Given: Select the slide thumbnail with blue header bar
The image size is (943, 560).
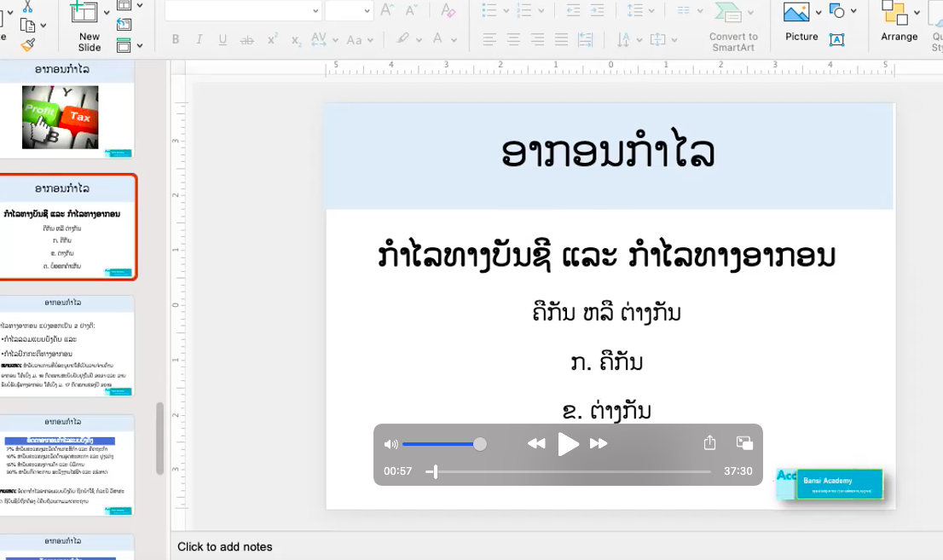Looking at the screenshot, I should click(x=67, y=465).
